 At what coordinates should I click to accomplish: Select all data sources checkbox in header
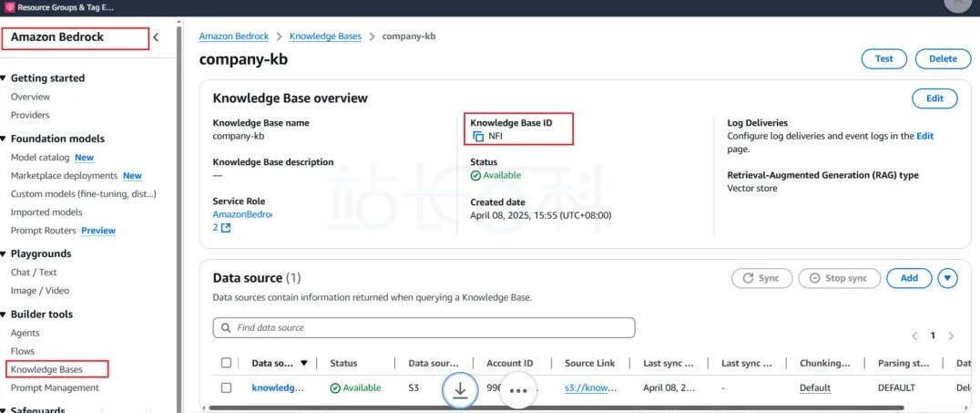[x=226, y=363]
